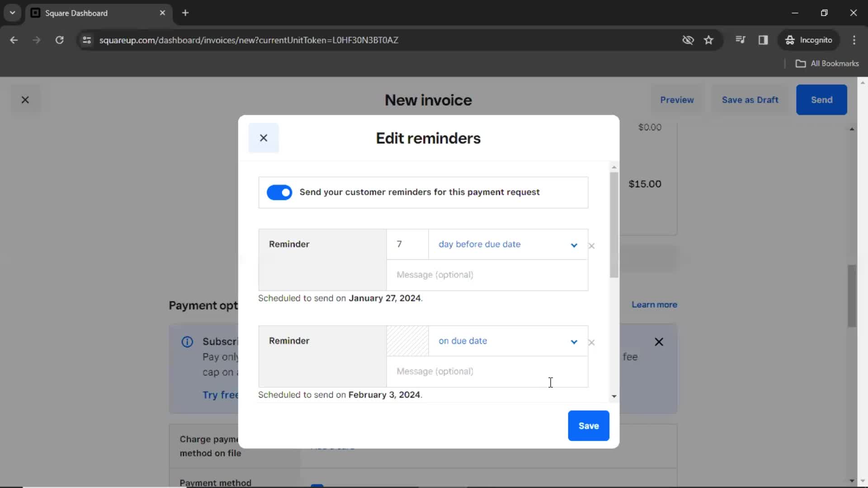This screenshot has height=488, width=868.
Task: Click Try free link in subscription section
Action: coord(221,394)
